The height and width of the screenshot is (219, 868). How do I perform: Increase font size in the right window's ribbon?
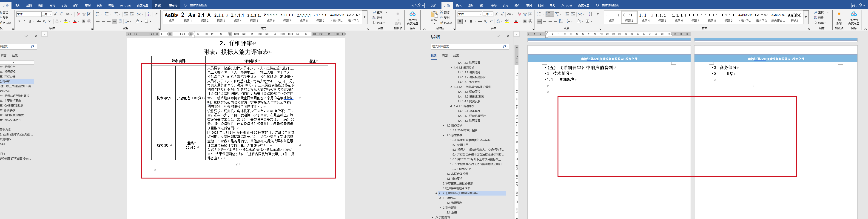tap(497, 14)
